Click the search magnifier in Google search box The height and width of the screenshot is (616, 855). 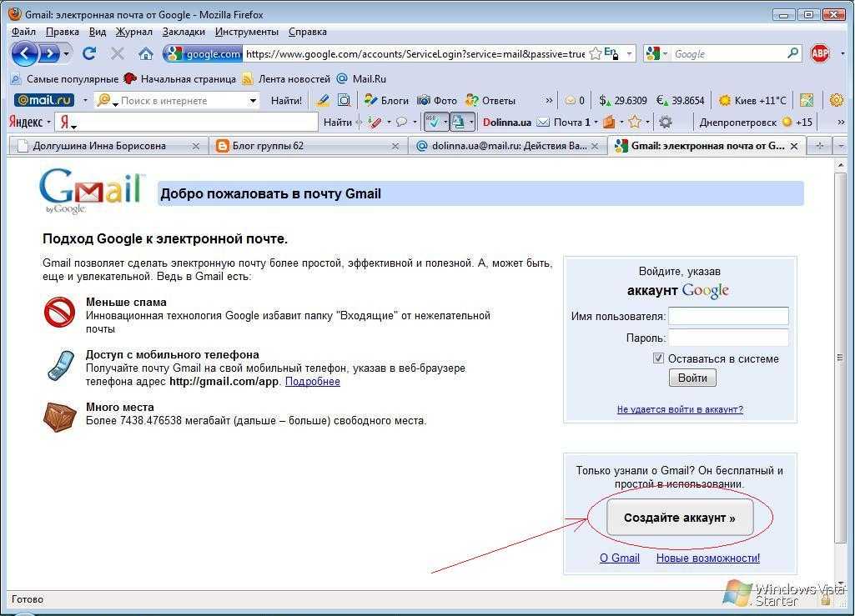point(792,53)
